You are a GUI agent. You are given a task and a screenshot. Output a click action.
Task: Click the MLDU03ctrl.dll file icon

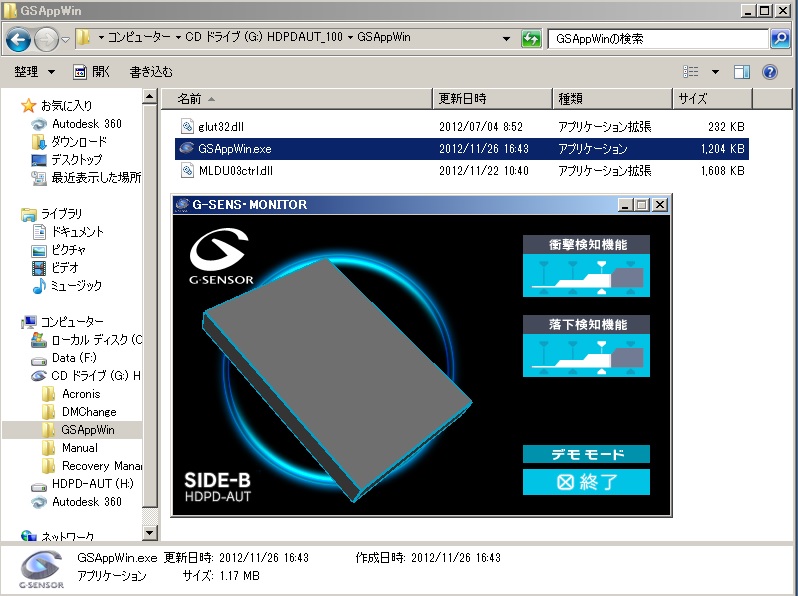pos(187,171)
